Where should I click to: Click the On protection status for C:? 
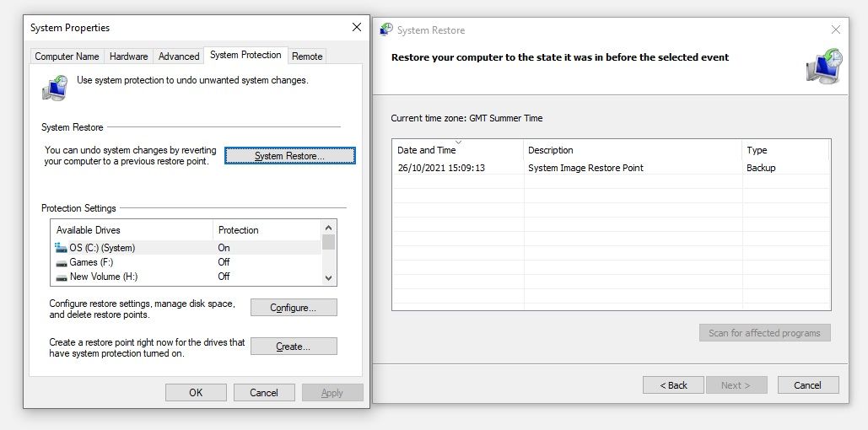224,247
